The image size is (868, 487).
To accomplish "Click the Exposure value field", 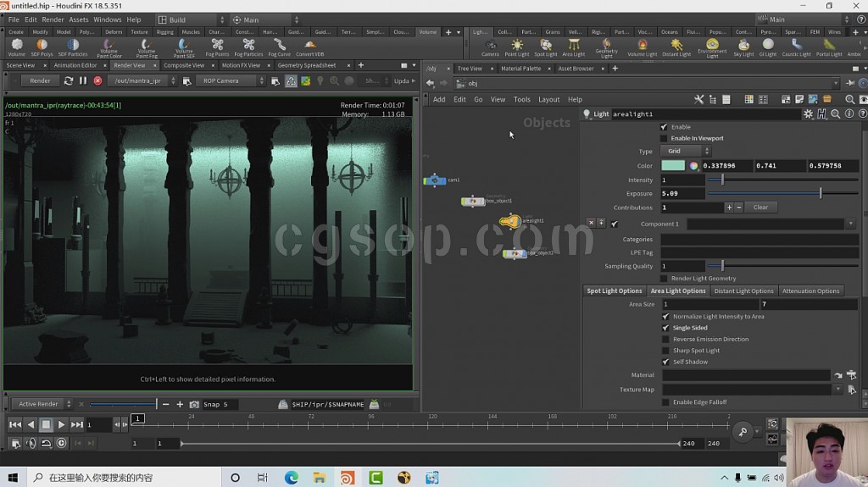I will 682,194.
